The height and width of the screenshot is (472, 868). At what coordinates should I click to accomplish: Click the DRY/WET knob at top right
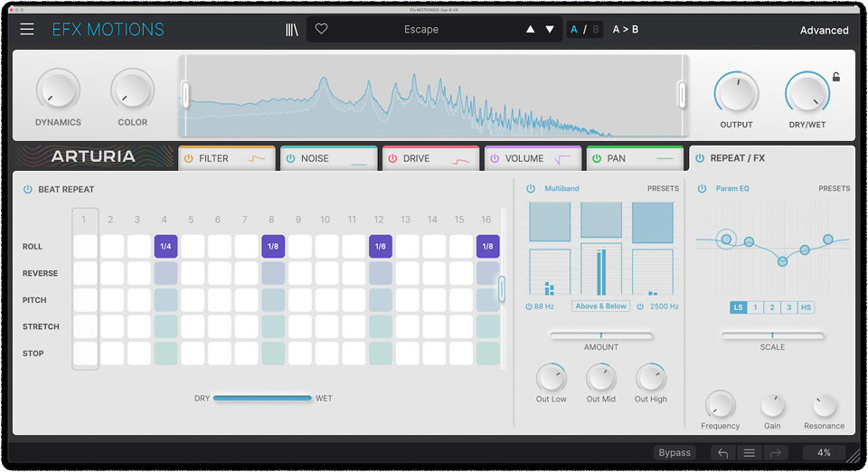(807, 93)
